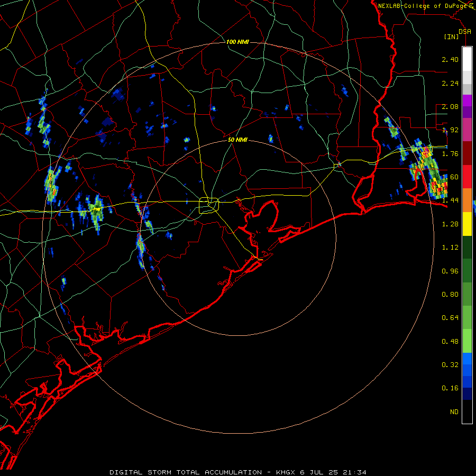Select the 0.80 legend value

[x=450, y=295]
